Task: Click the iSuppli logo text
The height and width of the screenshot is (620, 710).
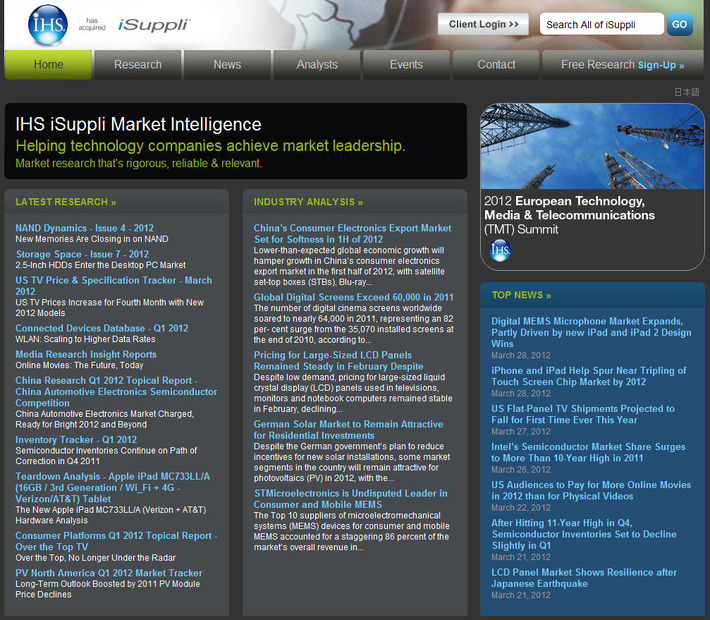Action: tap(154, 25)
